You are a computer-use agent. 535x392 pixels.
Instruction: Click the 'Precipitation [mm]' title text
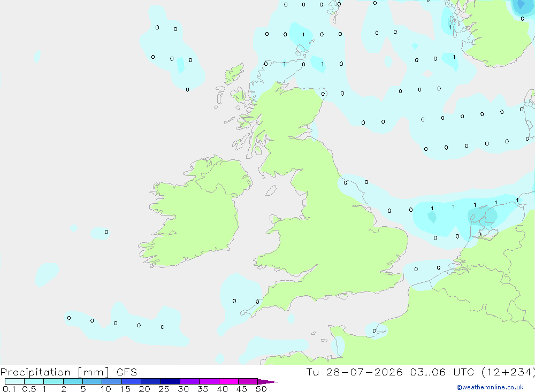(x=55, y=372)
